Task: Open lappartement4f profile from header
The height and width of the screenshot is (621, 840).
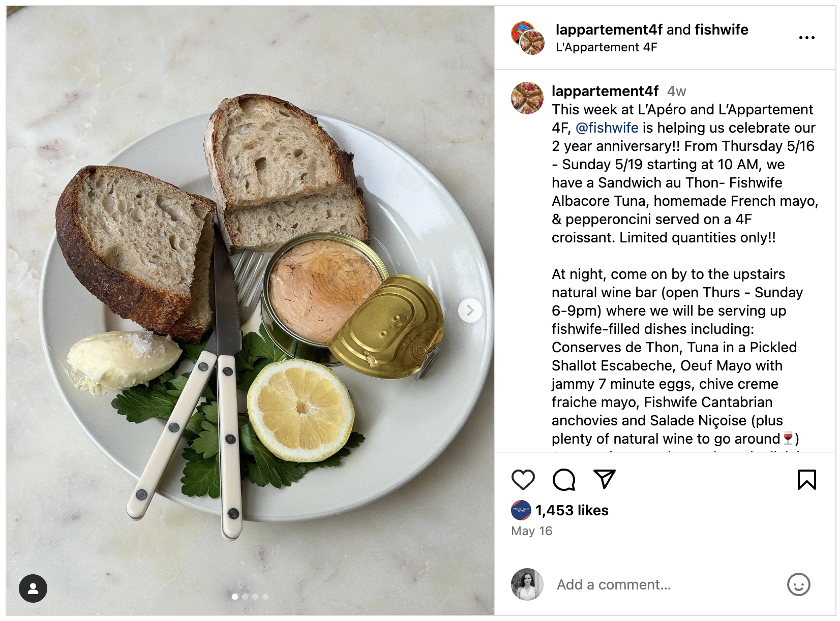Action: 609,29
